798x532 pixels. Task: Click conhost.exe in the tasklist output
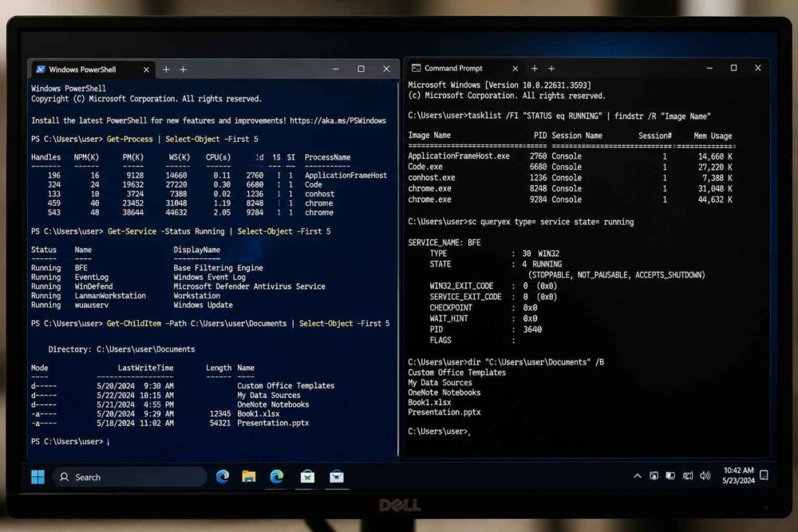[x=431, y=178]
